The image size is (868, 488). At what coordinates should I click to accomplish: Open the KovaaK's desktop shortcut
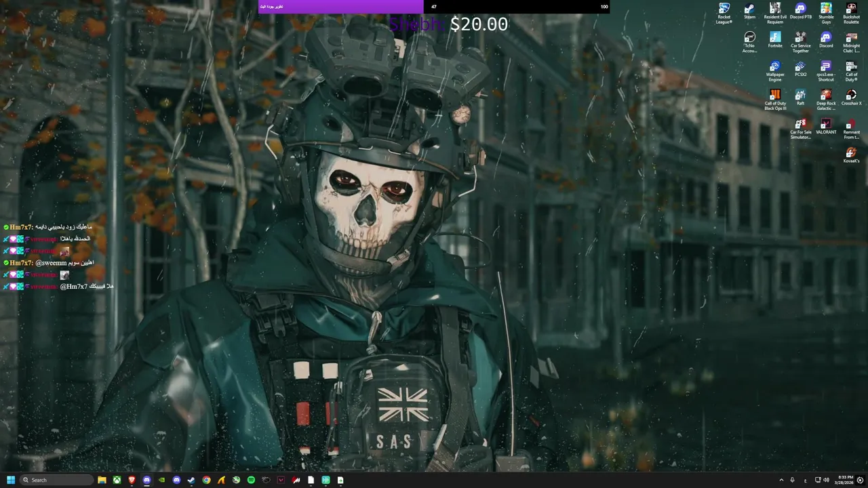tap(851, 156)
